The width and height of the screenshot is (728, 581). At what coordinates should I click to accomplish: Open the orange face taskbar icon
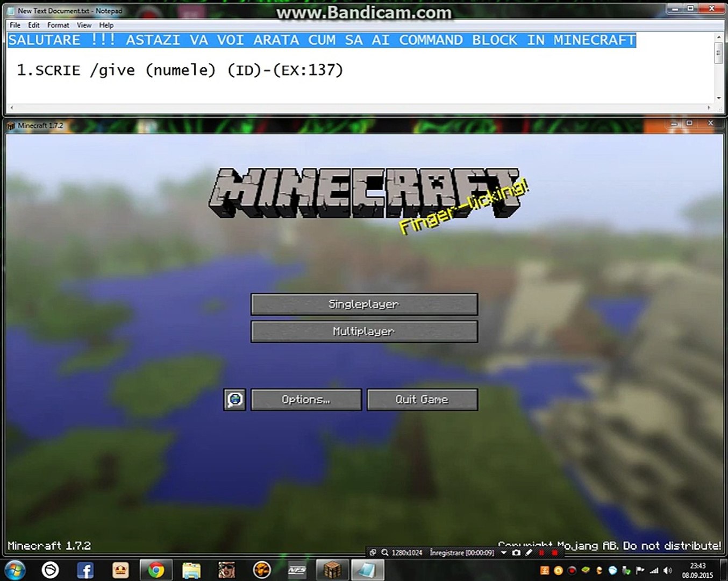click(x=120, y=570)
